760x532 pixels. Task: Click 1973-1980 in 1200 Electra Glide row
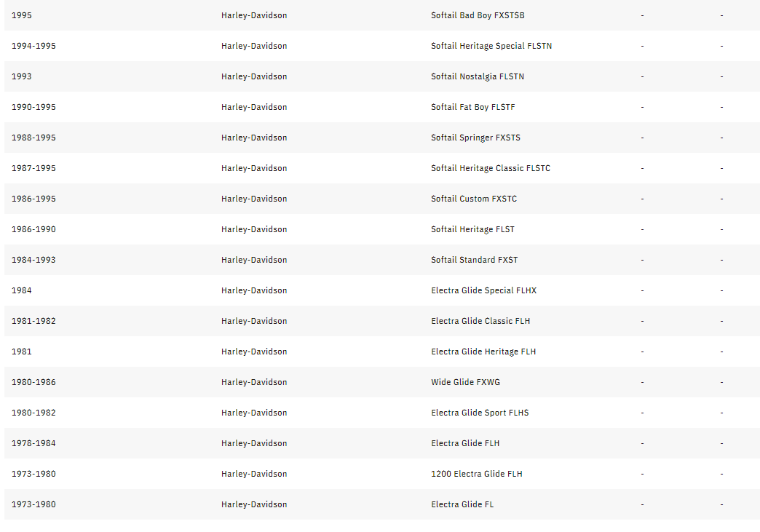(33, 473)
